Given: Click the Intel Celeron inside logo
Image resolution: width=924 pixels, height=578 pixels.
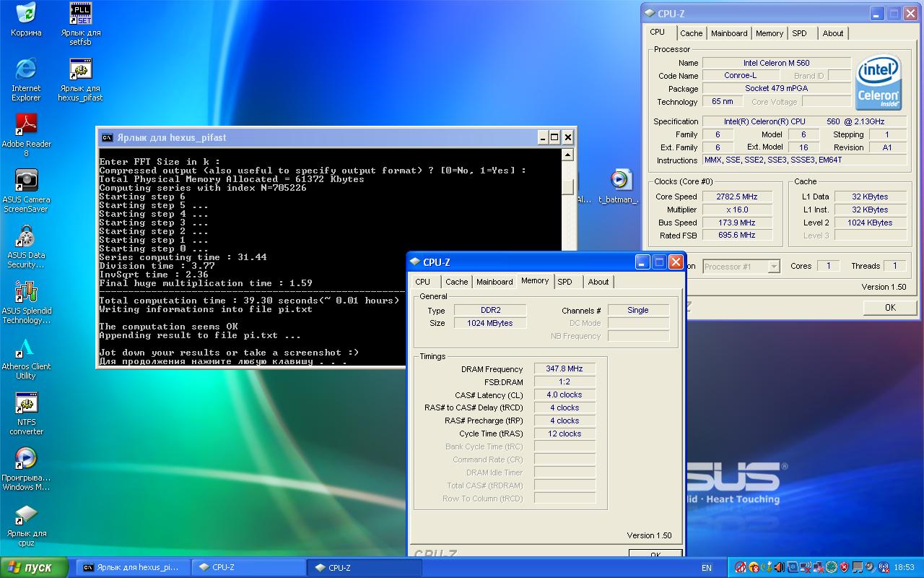Looking at the screenshot, I should point(878,82).
